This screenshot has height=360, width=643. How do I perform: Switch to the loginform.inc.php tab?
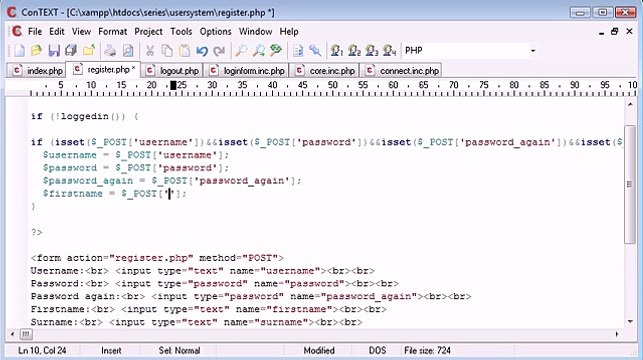click(x=246, y=71)
